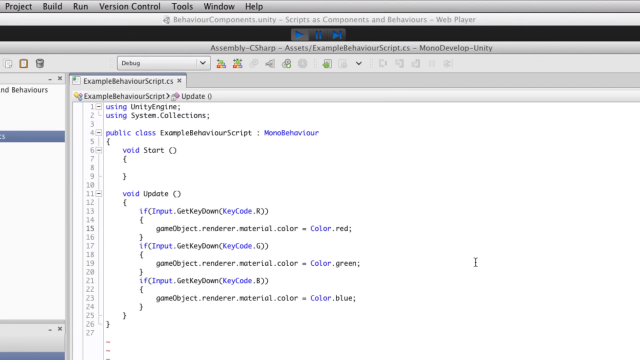Click the blank page icon in left toolbar
Image resolution: width=640 pixels, height=360 pixels.
pos(8,64)
